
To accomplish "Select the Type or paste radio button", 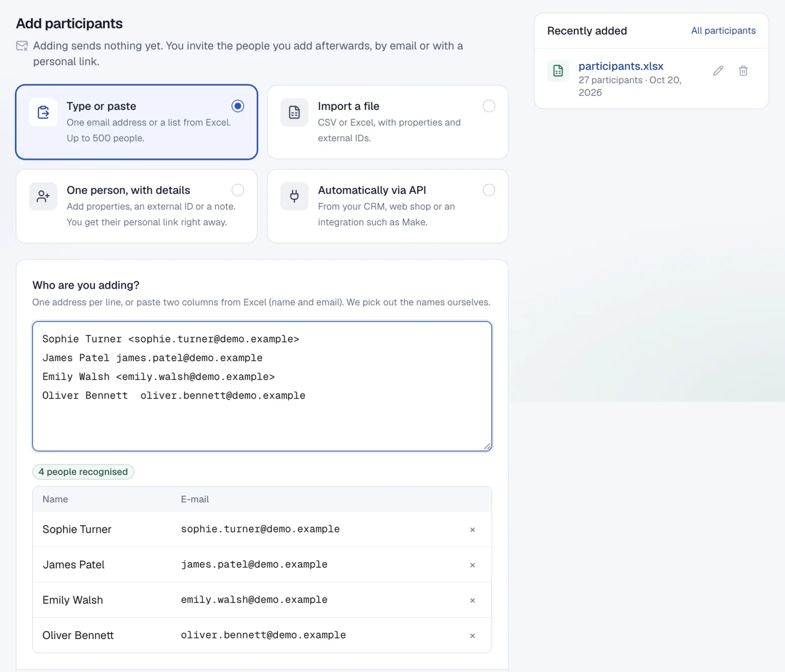I will (x=238, y=106).
